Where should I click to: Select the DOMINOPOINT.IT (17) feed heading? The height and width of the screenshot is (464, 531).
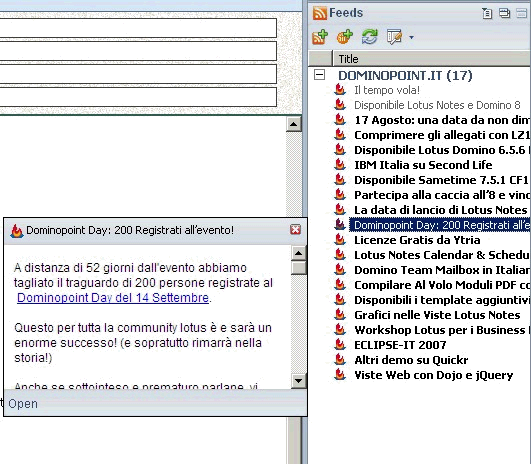pos(405,75)
